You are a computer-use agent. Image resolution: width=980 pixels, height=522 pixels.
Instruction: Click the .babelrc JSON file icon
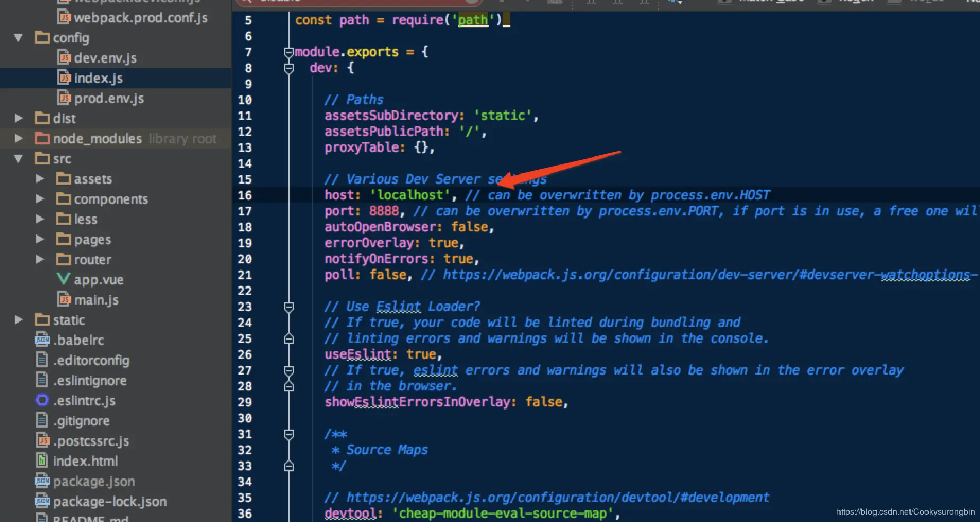tap(42, 340)
